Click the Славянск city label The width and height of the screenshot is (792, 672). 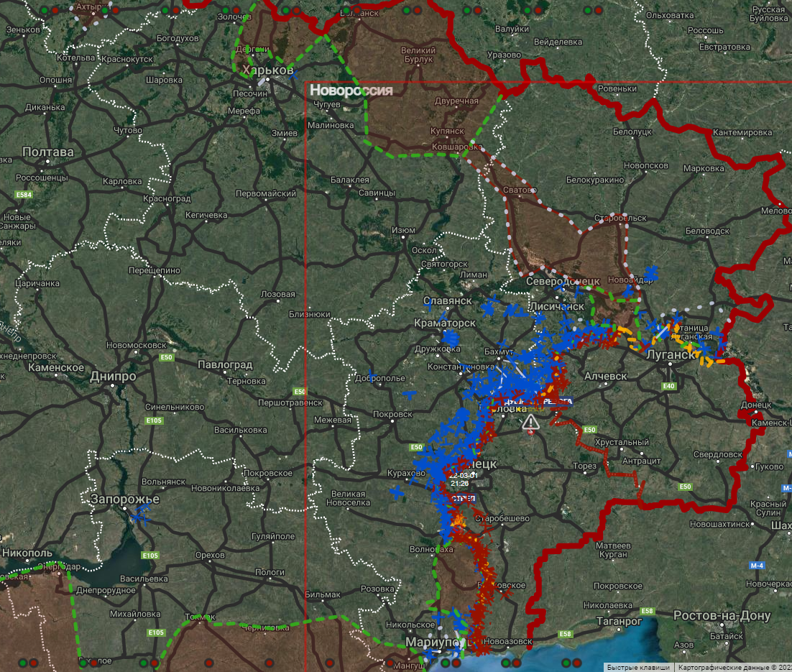(x=447, y=300)
